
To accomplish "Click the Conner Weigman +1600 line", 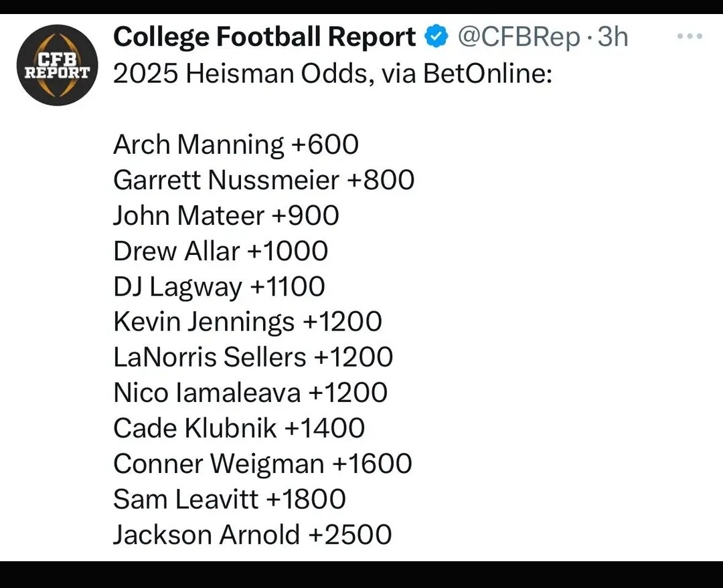I will (x=262, y=464).
